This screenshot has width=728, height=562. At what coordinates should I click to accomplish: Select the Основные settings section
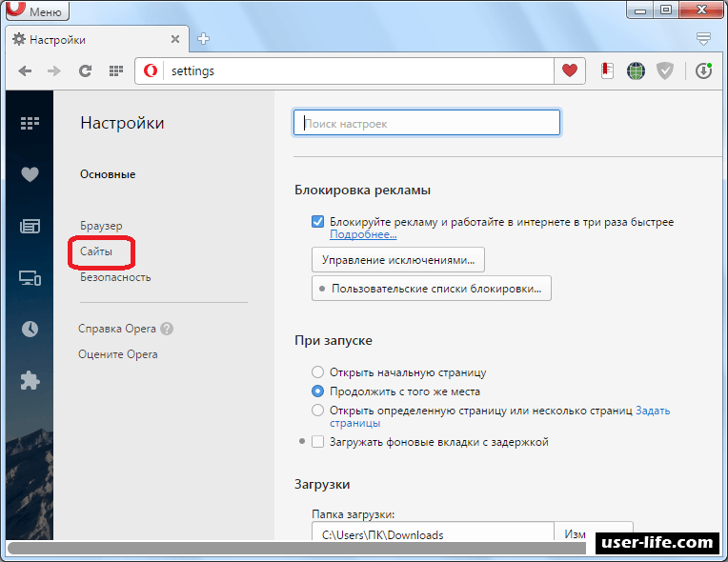coord(108,174)
